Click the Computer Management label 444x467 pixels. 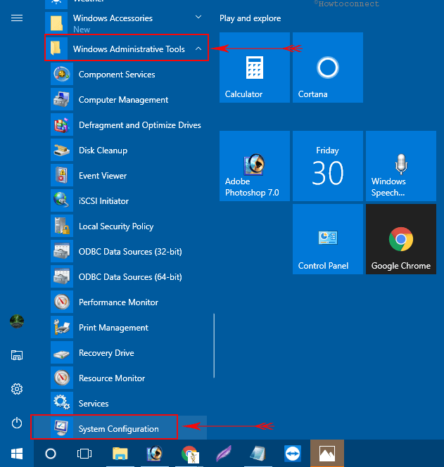pyautogui.click(x=123, y=100)
